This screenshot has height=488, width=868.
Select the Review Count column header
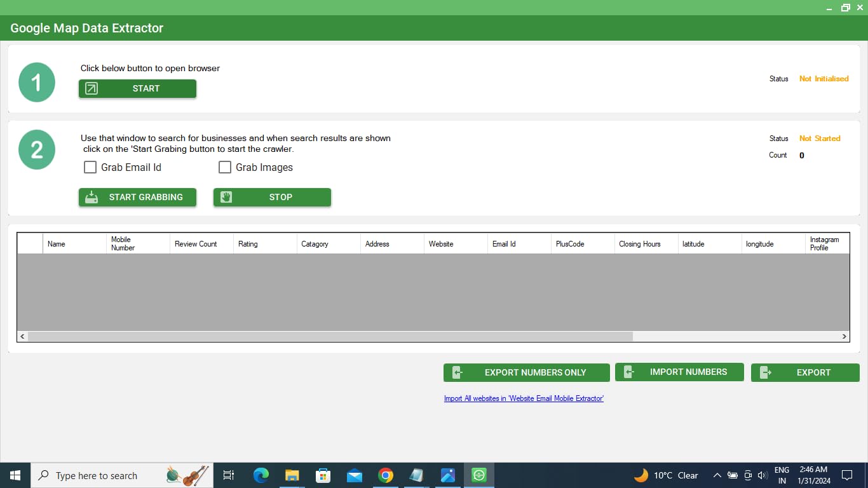pyautogui.click(x=201, y=244)
